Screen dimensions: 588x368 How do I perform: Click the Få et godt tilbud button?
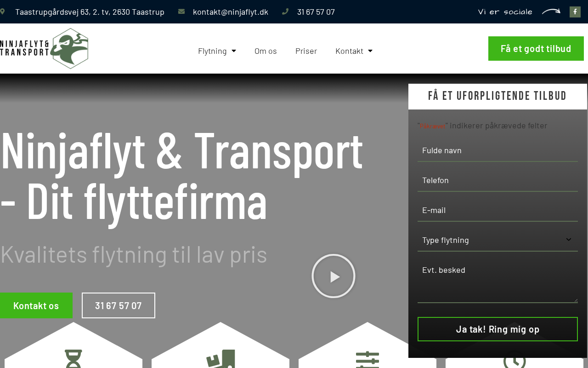tap(536, 48)
